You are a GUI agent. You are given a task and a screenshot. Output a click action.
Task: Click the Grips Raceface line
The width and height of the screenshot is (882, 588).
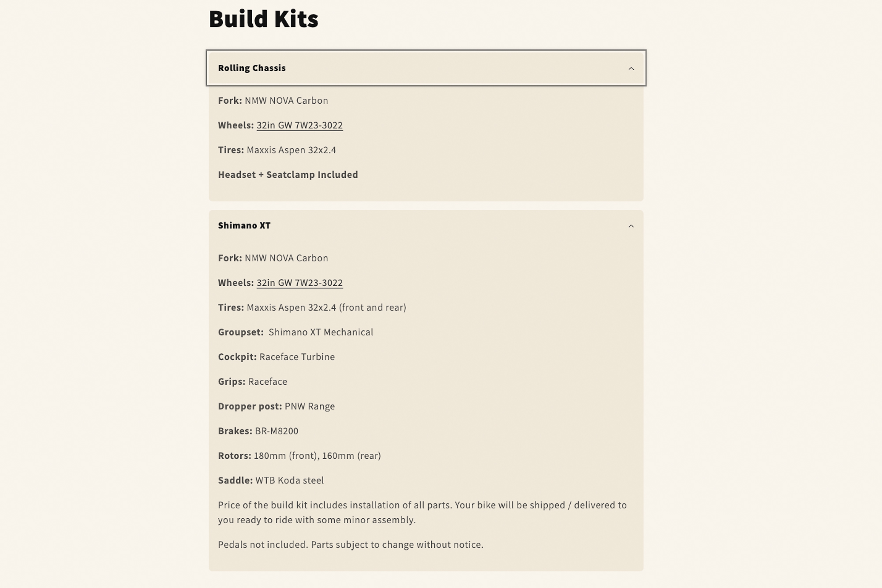click(252, 382)
